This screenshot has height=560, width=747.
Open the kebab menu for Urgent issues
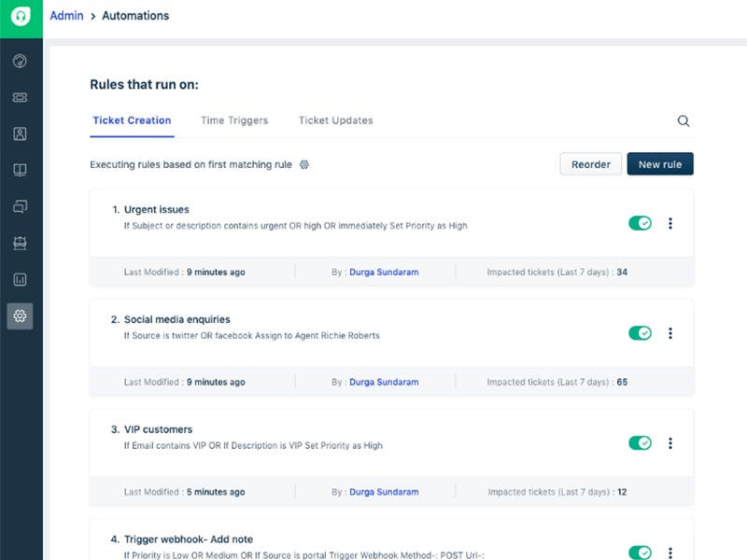coord(670,222)
